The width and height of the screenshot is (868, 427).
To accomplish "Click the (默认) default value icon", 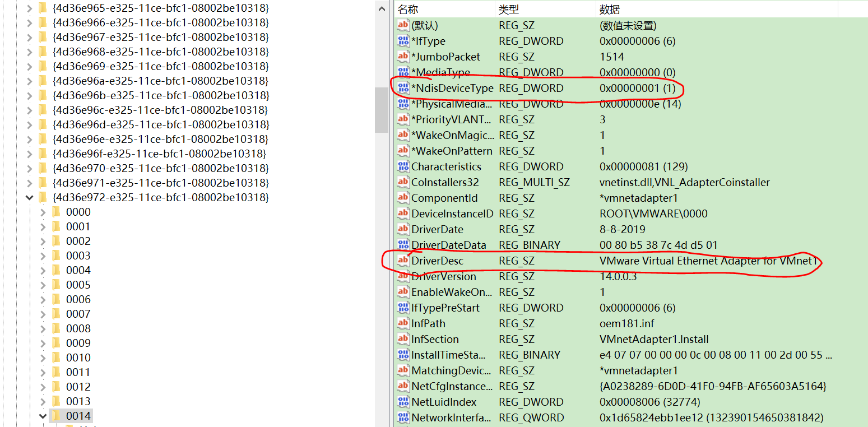I will pos(403,25).
